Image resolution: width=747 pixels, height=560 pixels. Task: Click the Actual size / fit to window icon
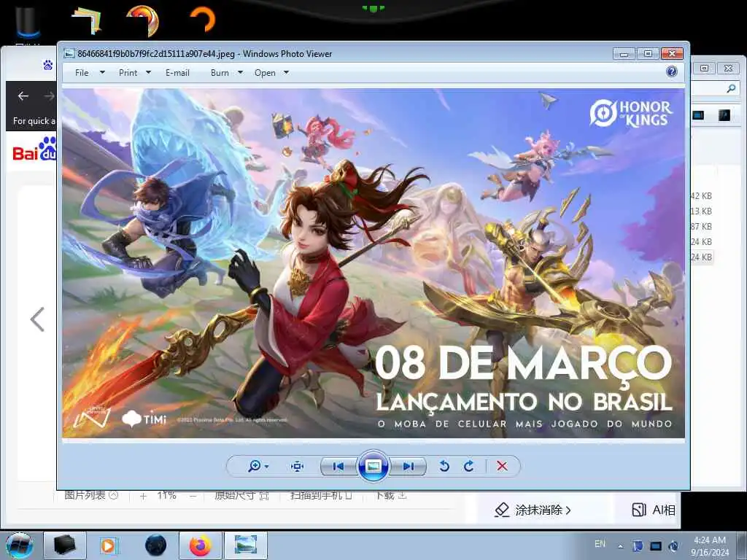298,466
